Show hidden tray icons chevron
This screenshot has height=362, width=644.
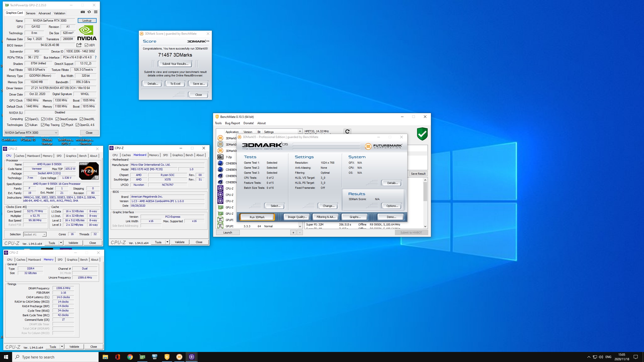589,357
